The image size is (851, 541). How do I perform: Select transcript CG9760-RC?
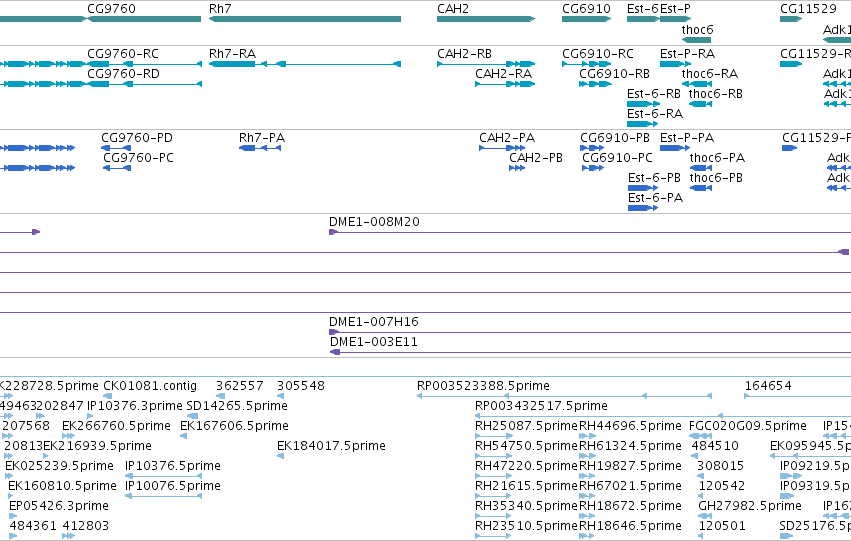[144, 64]
